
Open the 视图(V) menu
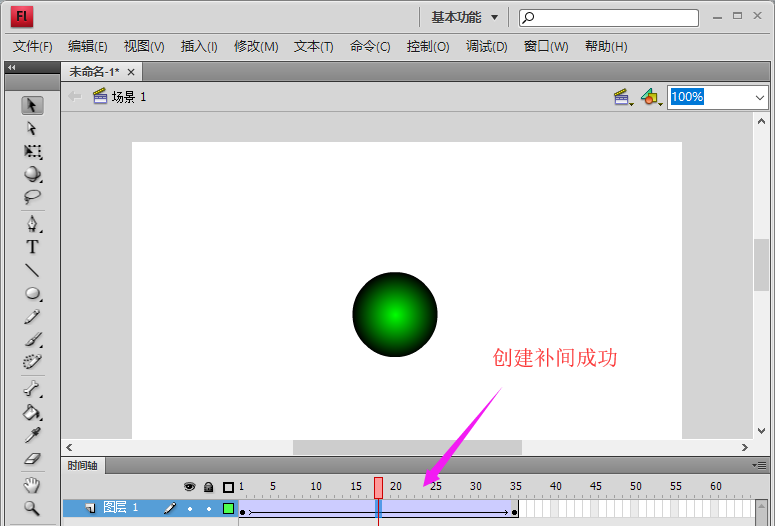144,46
